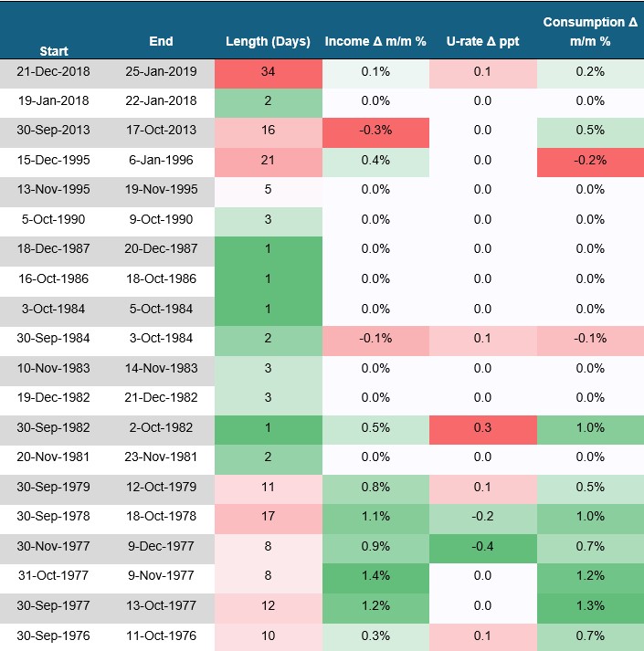Select the red -0.3% income cell

(x=375, y=130)
